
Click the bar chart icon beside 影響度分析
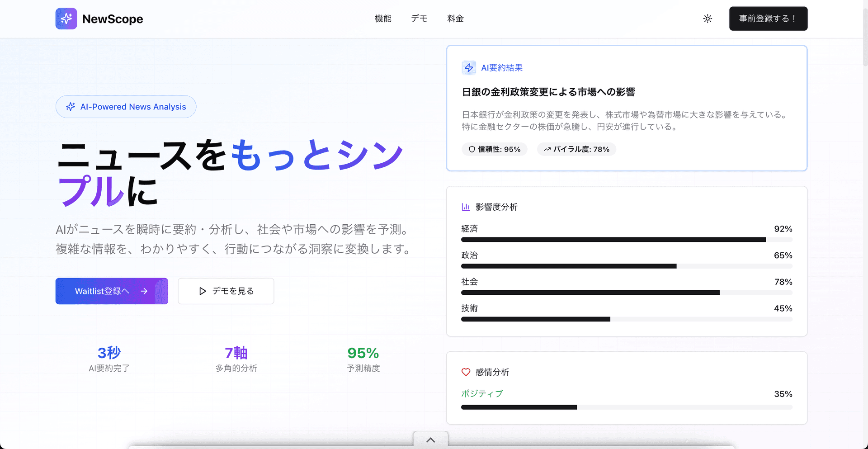coord(466,207)
